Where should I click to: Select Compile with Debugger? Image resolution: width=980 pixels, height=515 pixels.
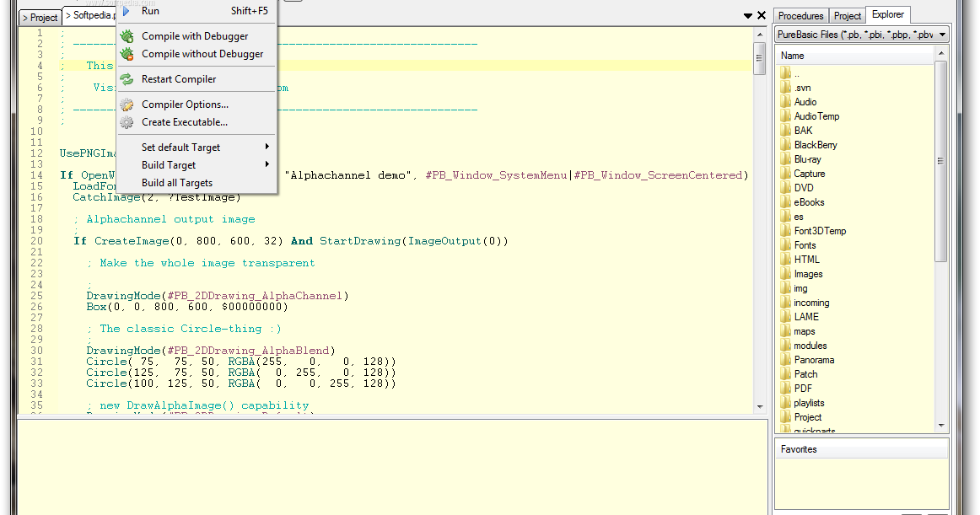coord(197,36)
